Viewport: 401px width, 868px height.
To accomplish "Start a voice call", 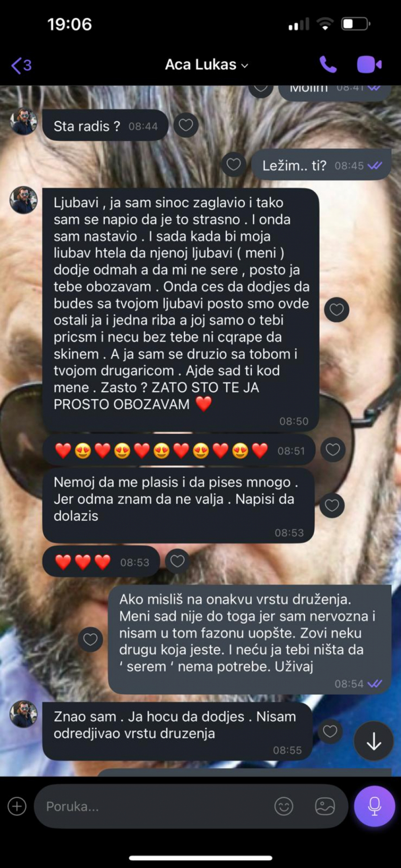I will tap(328, 65).
